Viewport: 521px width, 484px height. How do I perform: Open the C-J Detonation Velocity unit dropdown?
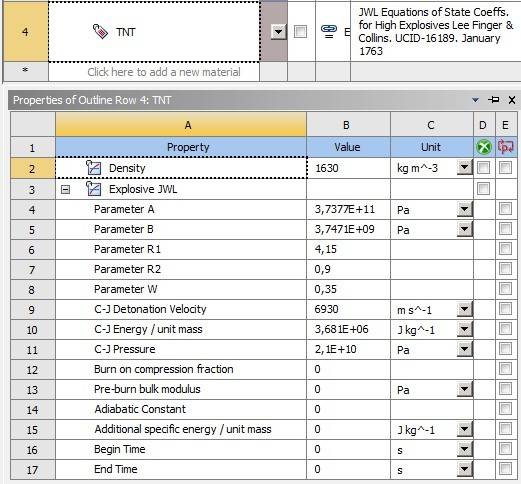click(x=464, y=309)
